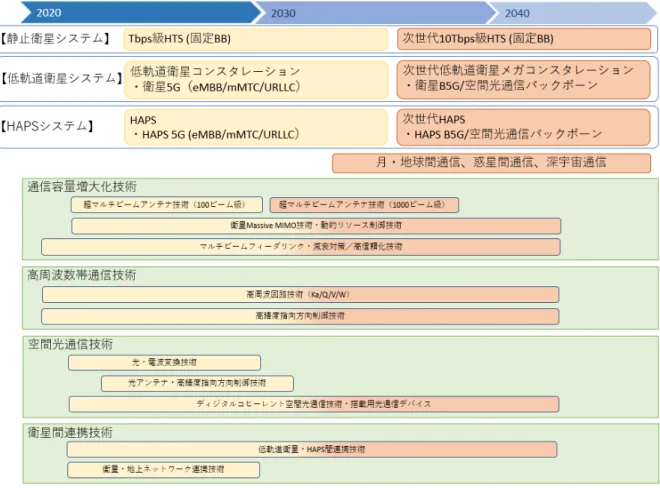Click the 衛星Massive MIMO技術 bar
660x488 pixels.
[x=316, y=226]
